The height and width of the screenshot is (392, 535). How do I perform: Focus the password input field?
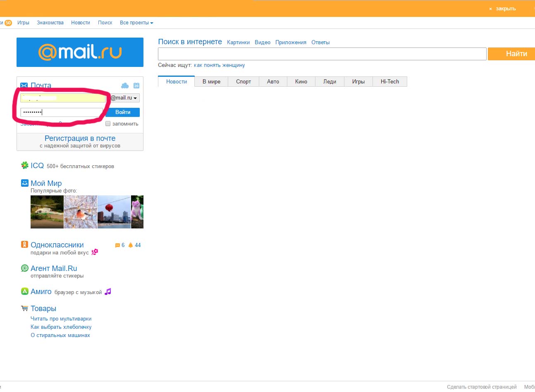point(62,112)
